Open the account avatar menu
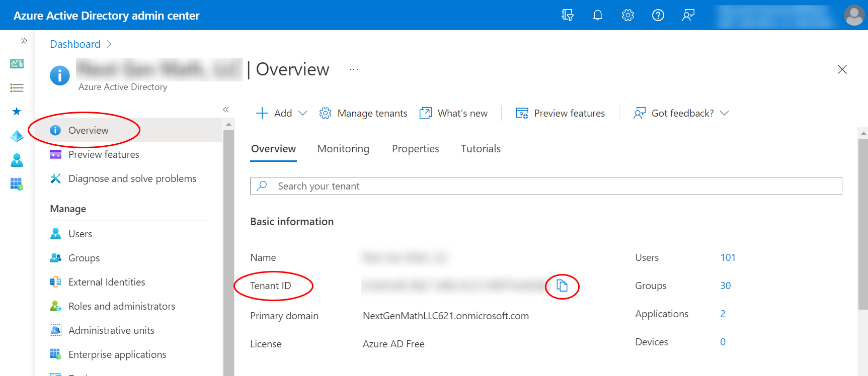868x376 pixels. coord(854,15)
